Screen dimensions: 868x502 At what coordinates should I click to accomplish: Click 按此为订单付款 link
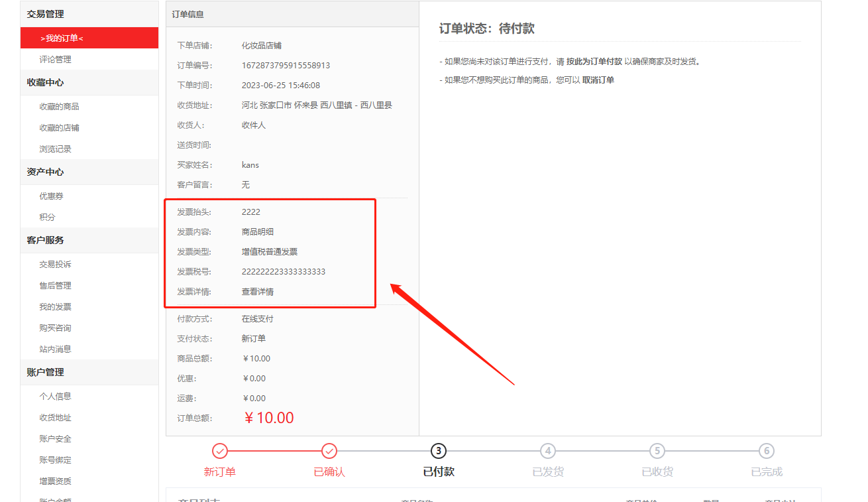click(594, 62)
